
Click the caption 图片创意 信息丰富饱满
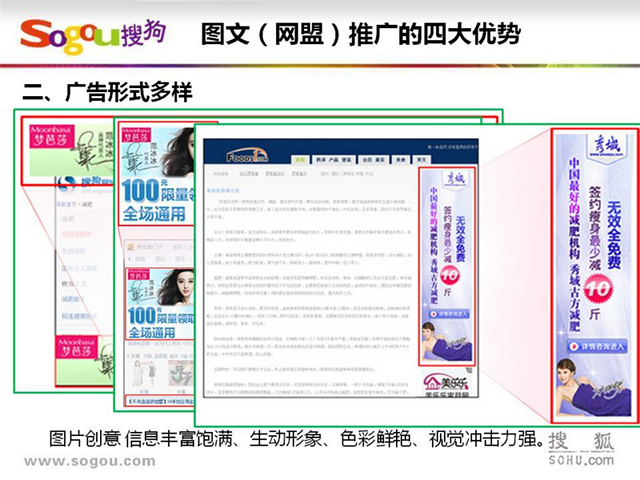click(140, 439)
